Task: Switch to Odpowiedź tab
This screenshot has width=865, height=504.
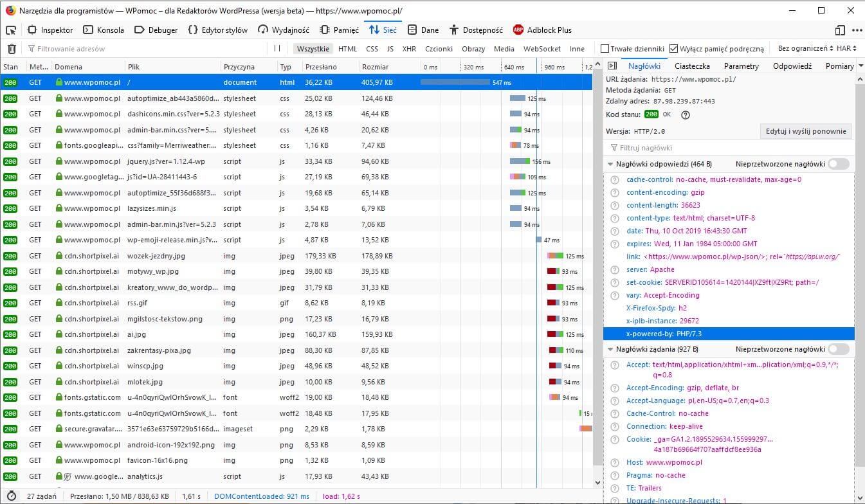Action: (x=792, y=66)
